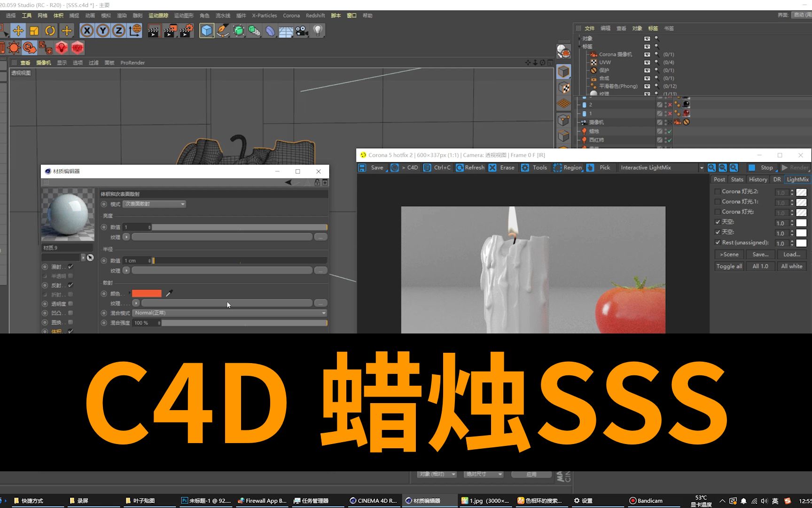Open the Corona menu

click(x=291, y=16)
